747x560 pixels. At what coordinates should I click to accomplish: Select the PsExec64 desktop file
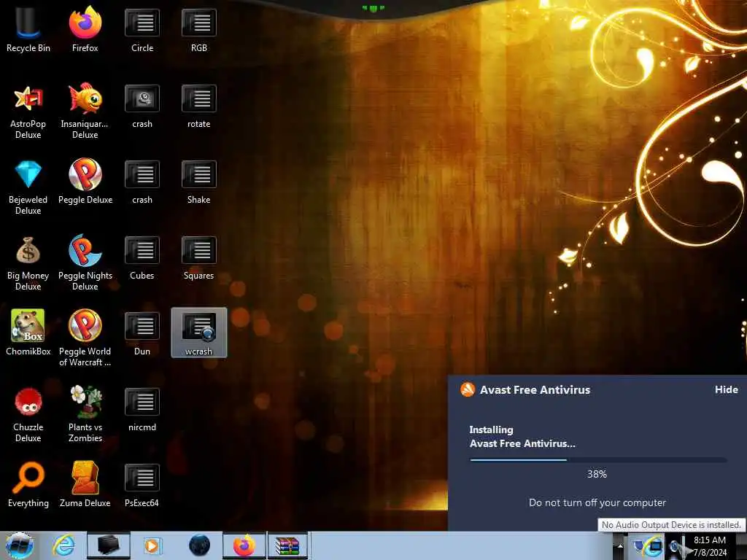pos(142,484)
